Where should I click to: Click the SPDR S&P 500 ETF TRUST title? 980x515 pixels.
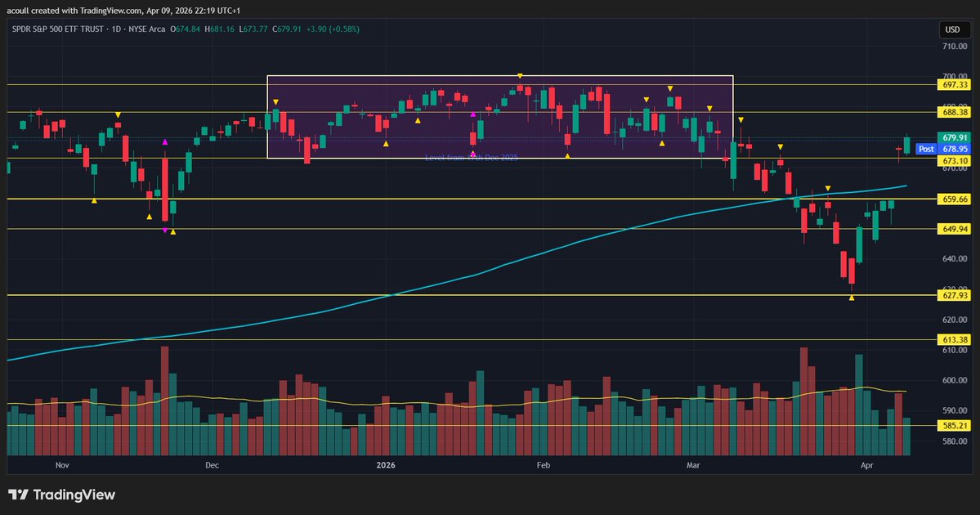pos(57,29)
